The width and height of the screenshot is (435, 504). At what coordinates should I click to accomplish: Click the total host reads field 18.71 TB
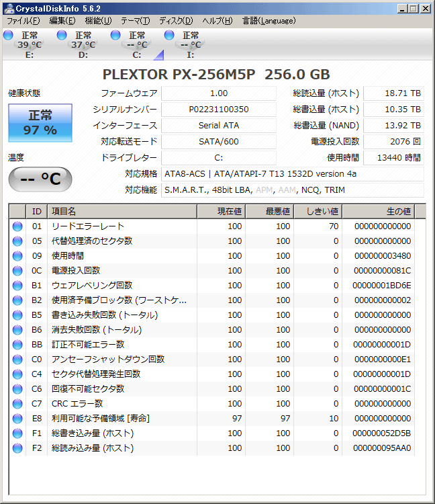393,93
